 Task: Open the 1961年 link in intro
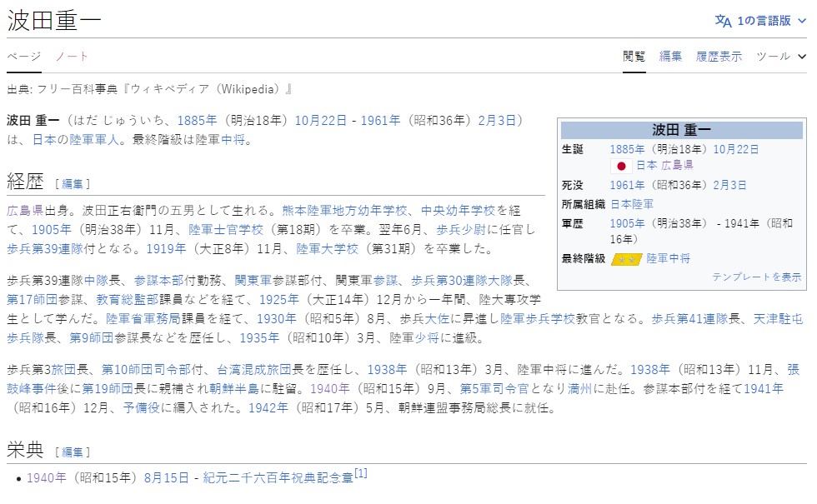click(x=380, y=120)
